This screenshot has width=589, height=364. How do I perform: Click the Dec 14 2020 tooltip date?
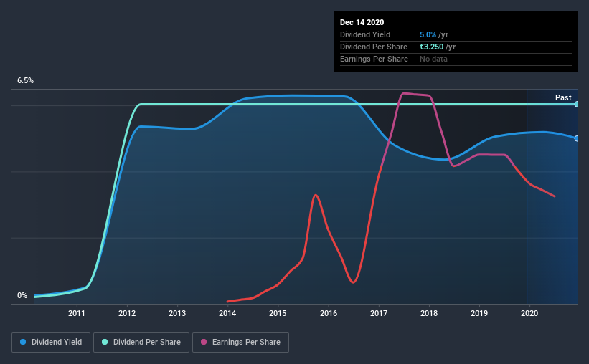click(362, 22)
